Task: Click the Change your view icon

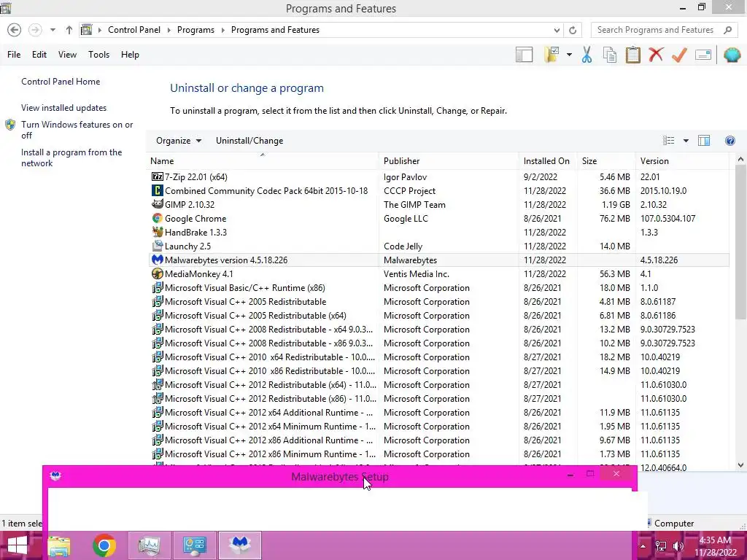Action: [x=668, y=141]
